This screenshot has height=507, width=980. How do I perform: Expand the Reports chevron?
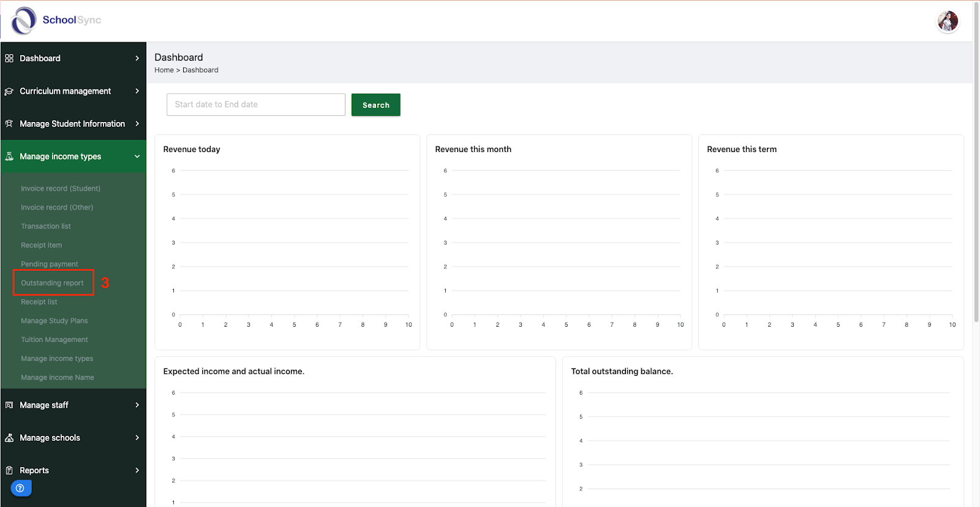(137, 470)
